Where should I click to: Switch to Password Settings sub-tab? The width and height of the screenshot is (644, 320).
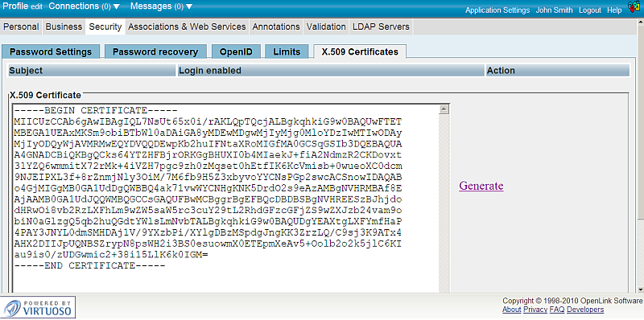[51, 51]
